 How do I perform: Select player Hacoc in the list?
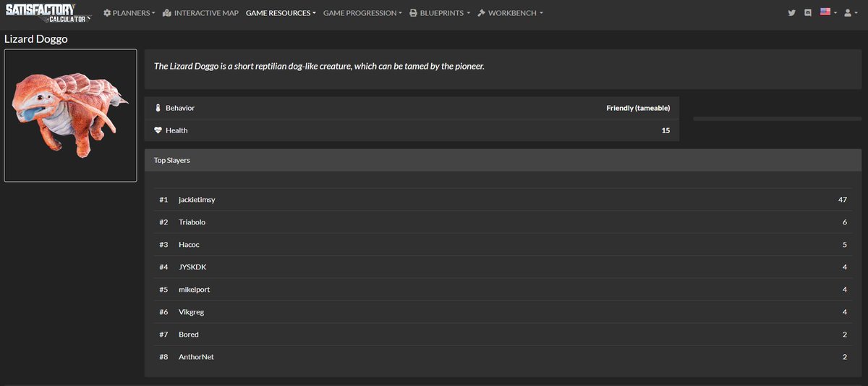tap(189, 245)
